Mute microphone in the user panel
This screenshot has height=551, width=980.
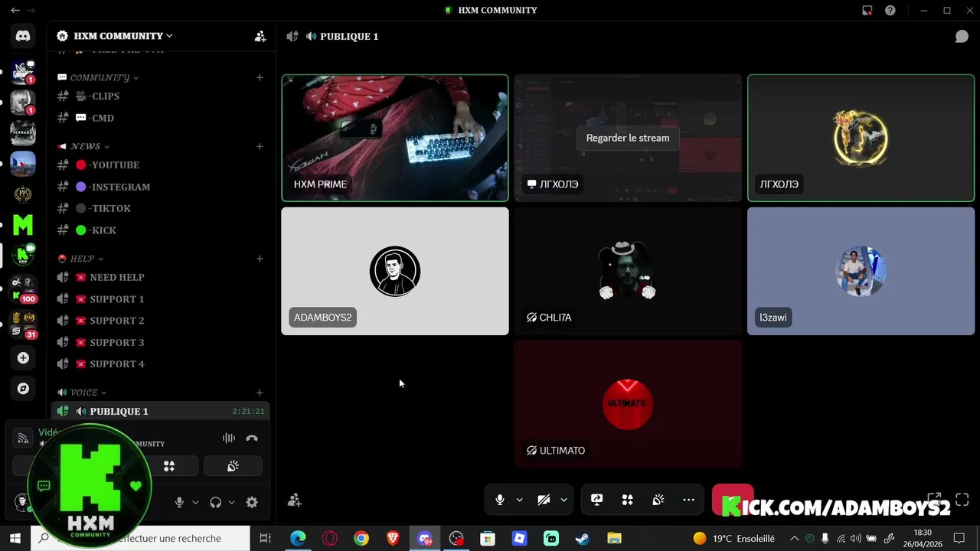[179, 502]
